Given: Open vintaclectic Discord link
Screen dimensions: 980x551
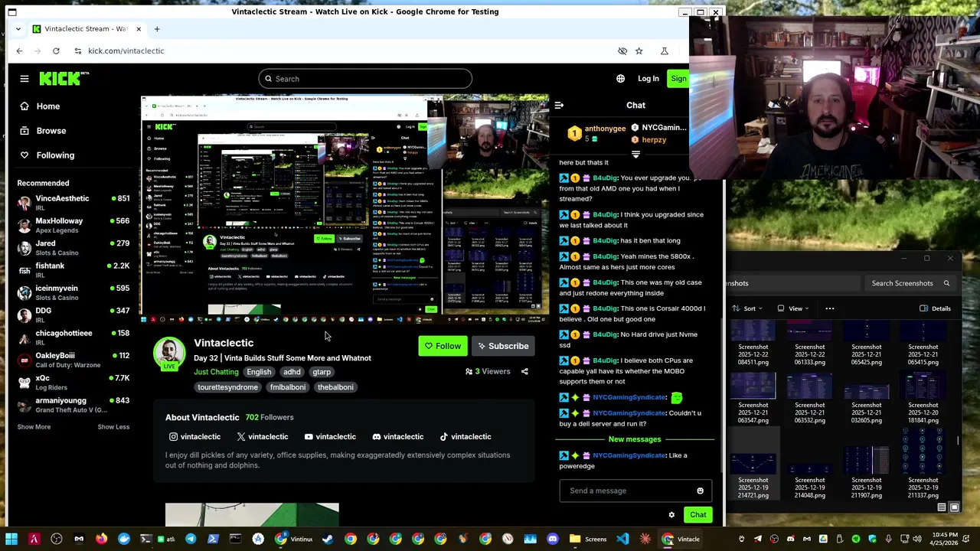Looking at the screenshot, I should tap(397, 437).
